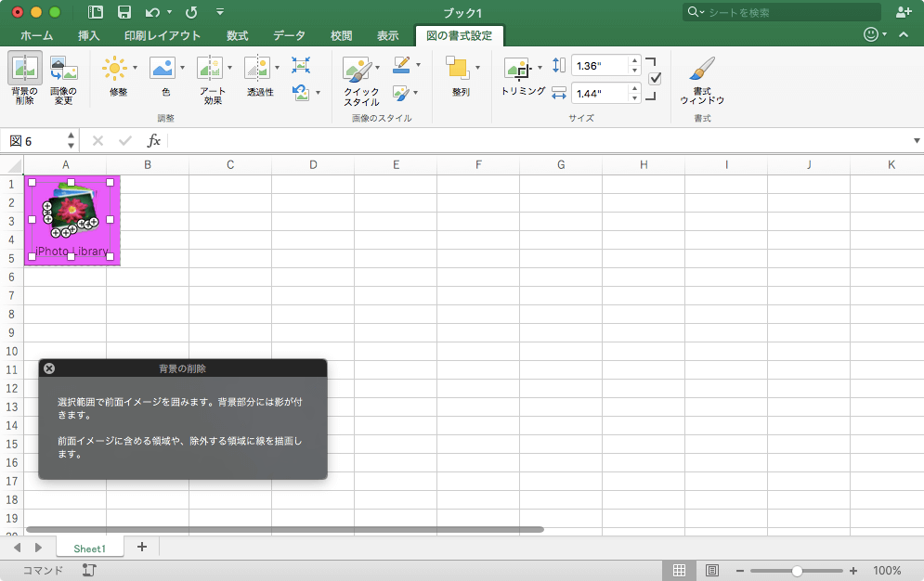This screenshot has width=924, height=581.
Task: Click the Crop (トリミング) icon
Action: click(x=518, y=69)
